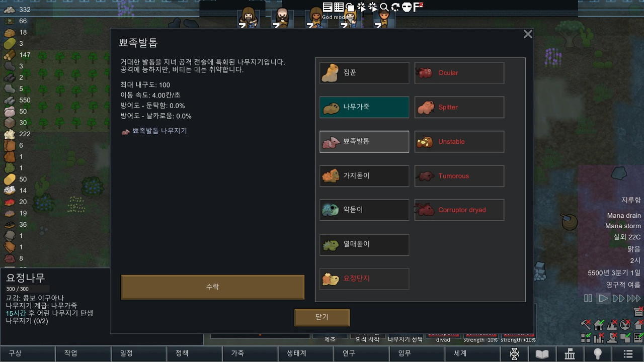Screen dimensions: 644x362
Task: Select the 나무가죽 dryad caste
Action: coord(364,107)
